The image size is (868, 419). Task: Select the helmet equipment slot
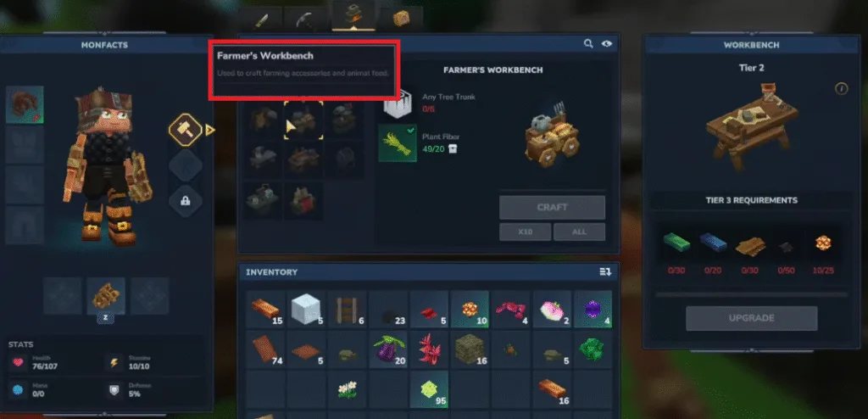pos(25,104)
